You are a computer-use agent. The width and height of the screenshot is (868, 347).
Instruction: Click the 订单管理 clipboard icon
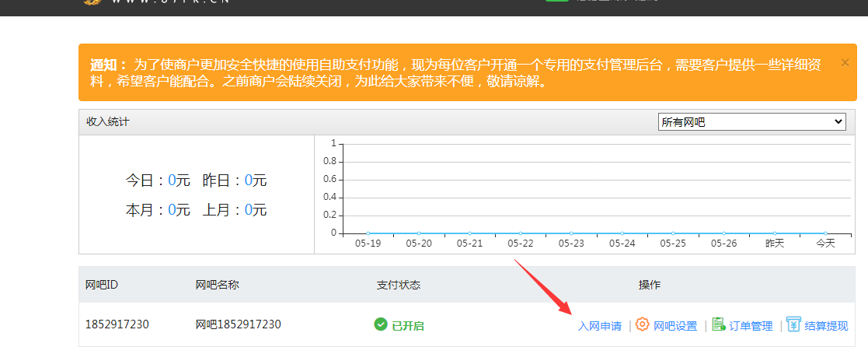[x=718, y=324]
